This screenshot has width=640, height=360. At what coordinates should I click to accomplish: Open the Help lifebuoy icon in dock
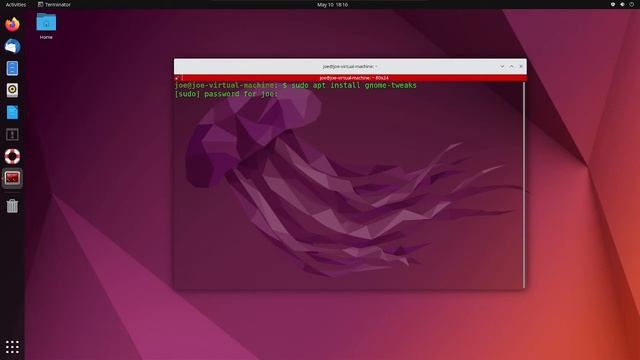(12, 156)
